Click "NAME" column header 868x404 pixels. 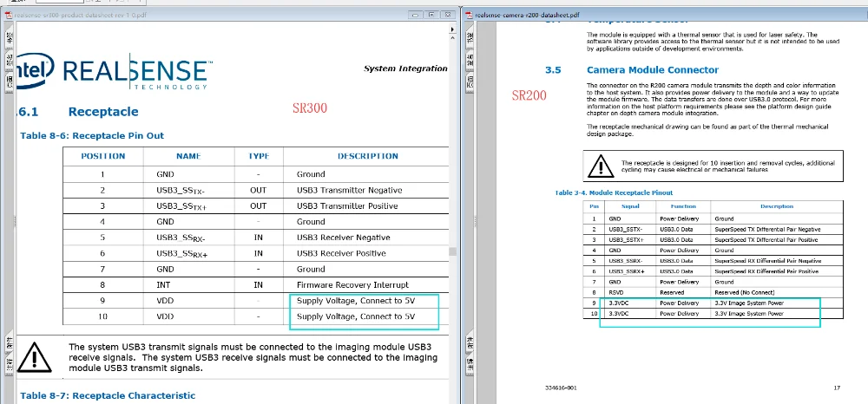pyautogui.click(x=188, y=156)
